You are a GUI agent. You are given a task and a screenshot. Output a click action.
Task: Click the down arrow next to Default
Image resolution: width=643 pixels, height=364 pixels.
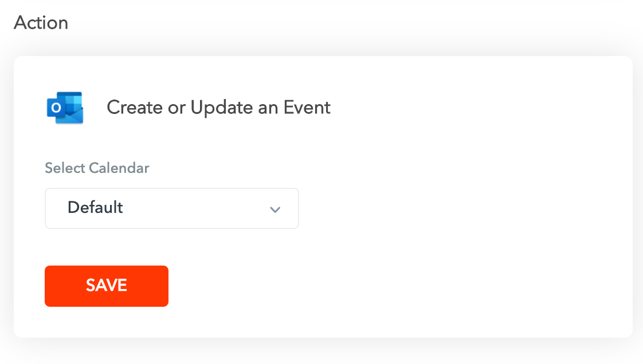point(275,209)
